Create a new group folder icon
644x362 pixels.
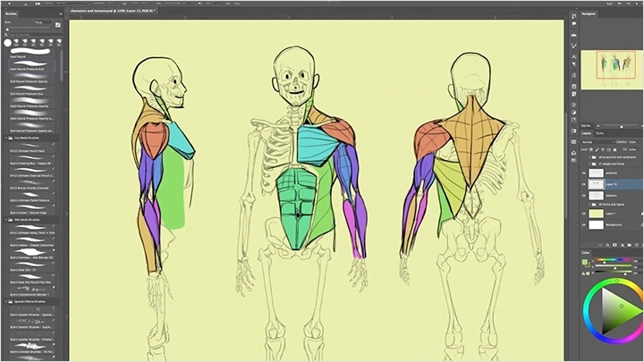(629, 245)
